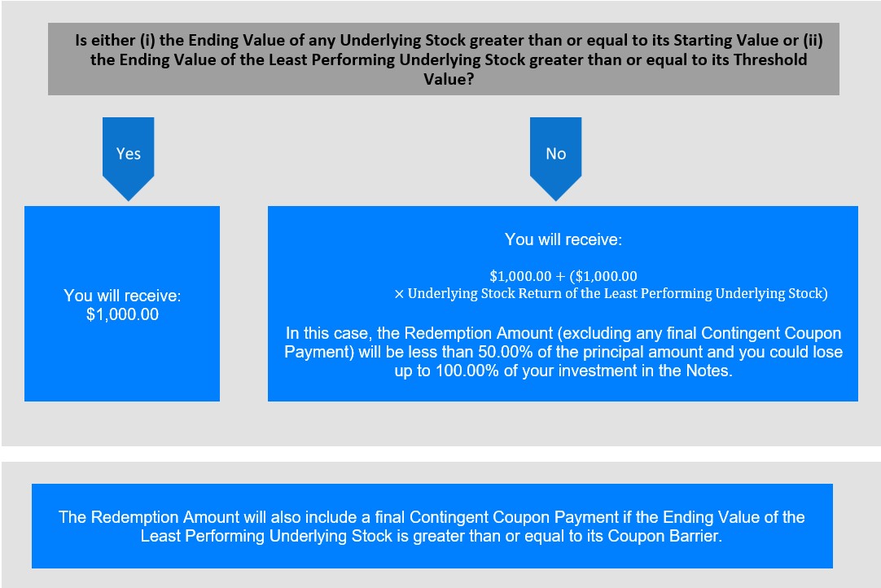Click the blue No arrow
The height and width of the screenshot is (588, 881).
click(555, 158)
